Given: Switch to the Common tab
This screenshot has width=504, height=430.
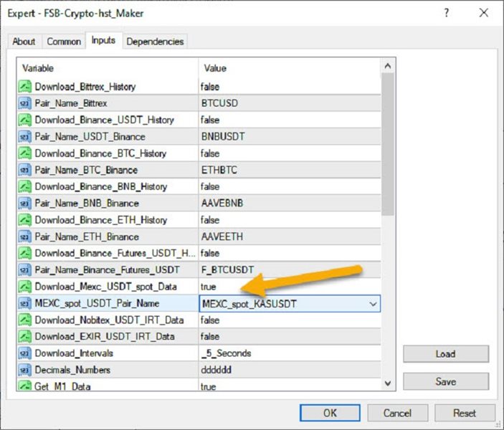Looking at the screenshot, I should point(64,42).
